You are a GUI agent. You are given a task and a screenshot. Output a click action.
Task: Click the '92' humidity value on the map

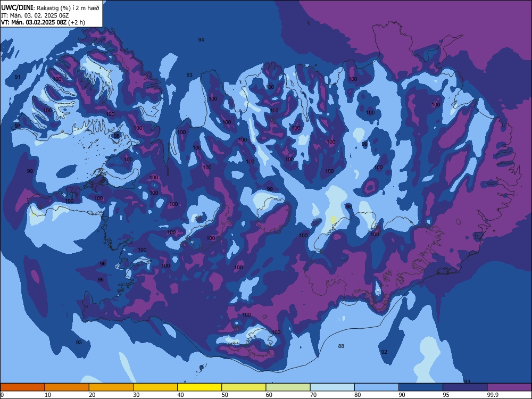click(384, 352)
